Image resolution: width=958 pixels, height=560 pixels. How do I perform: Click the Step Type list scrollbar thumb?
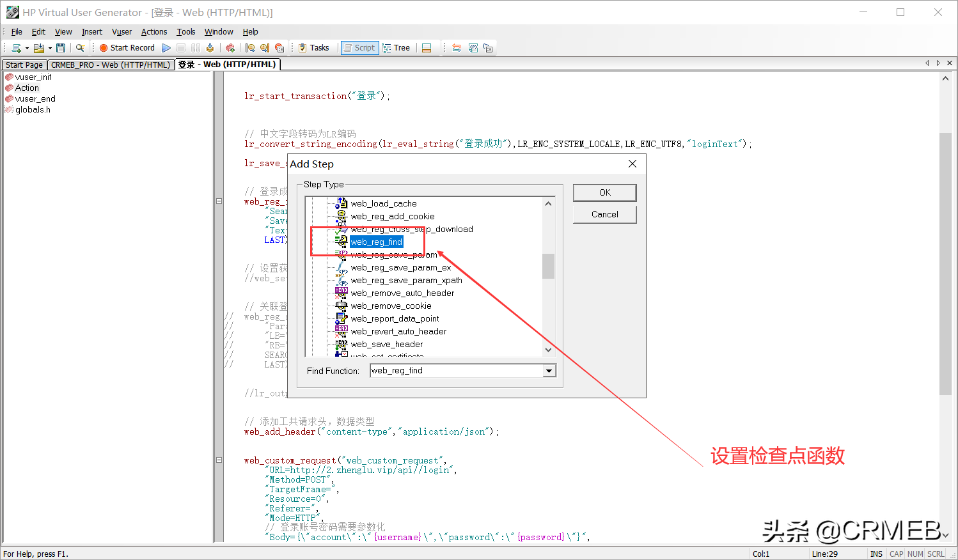(x=548, y=266)
